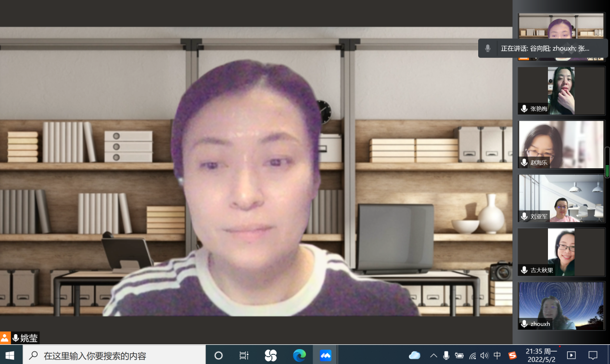
Task: Expand hidden system tray icons chevron
Action: (433, 355)
